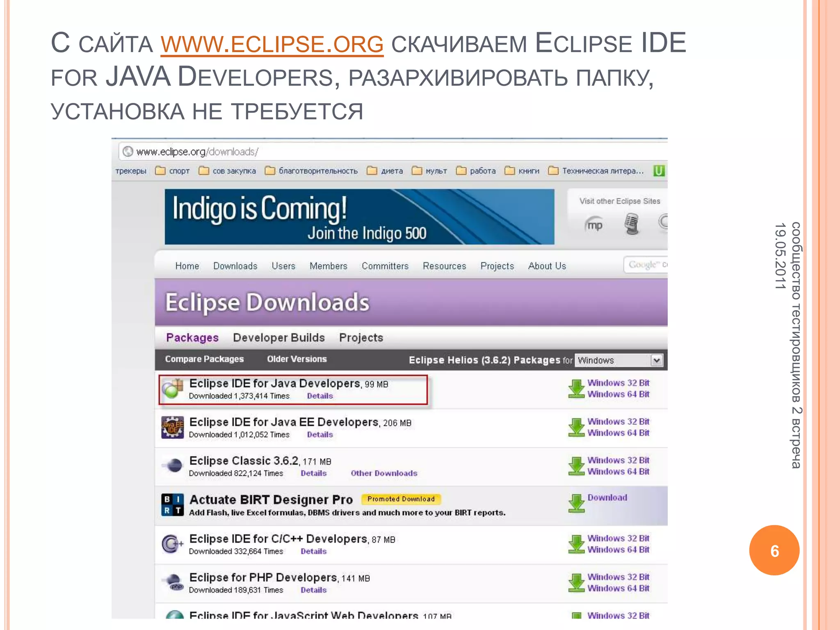Download Java EE Developers Windows 32 Bit
Image resolution: width=840 pixels, height=630 pixels.
point(618,421)
